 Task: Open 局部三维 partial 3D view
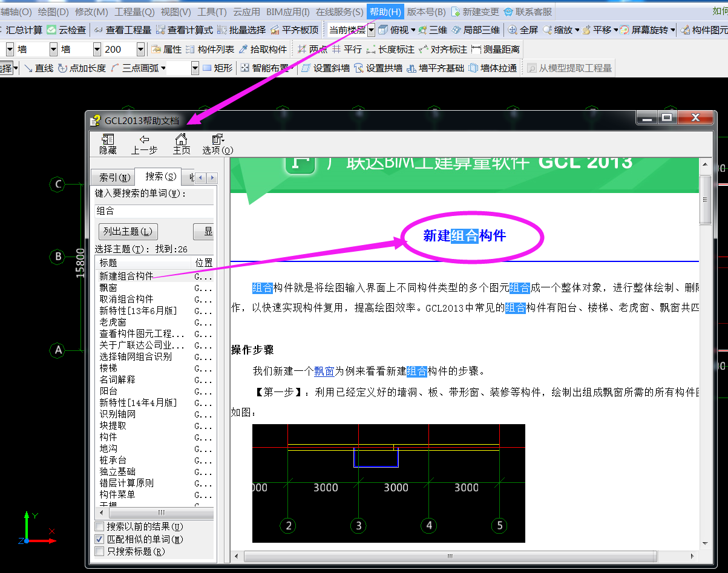click(476, 30)
